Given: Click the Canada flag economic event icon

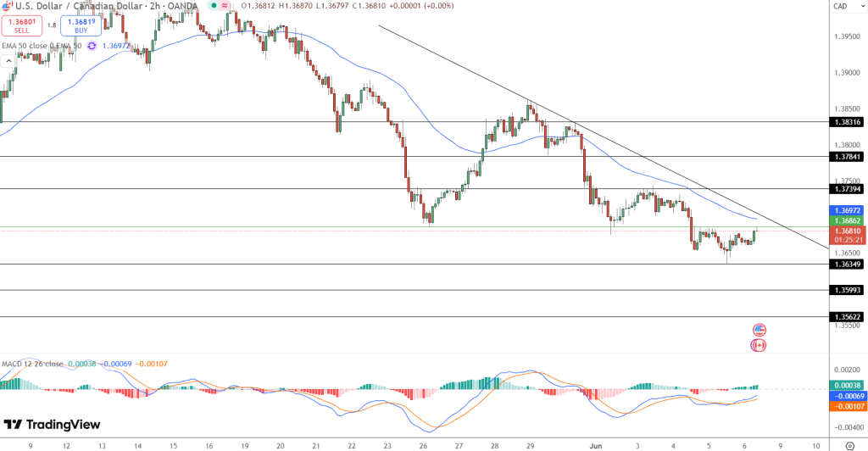Looking at the screenshot, I should [759, 345].
